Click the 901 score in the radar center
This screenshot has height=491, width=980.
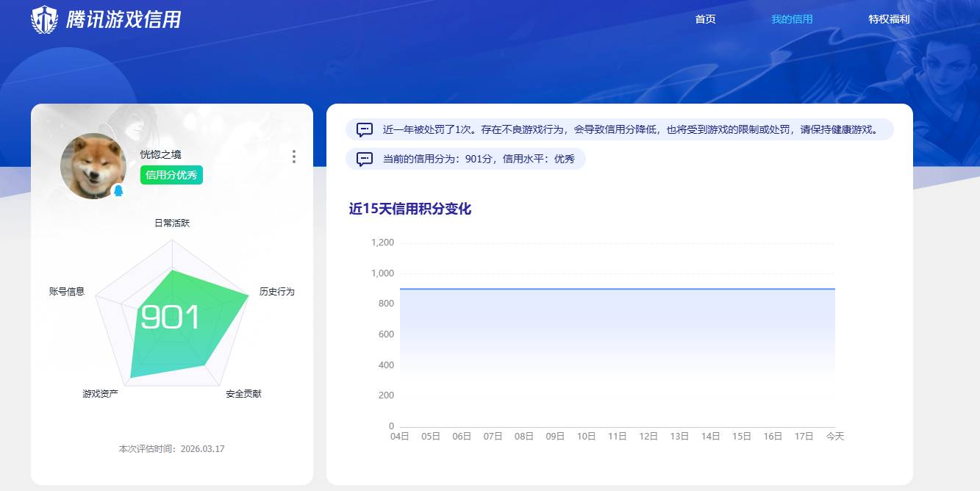pos(171,318)
